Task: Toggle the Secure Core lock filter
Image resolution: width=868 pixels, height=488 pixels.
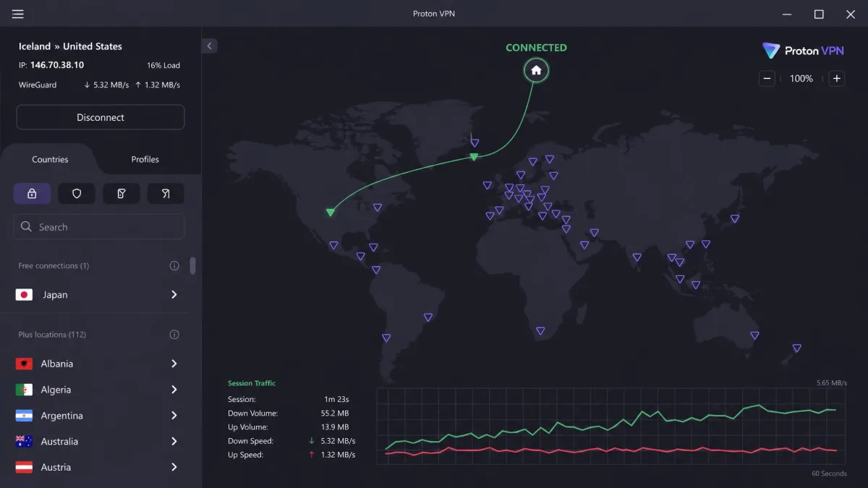Action: (32, 193)
